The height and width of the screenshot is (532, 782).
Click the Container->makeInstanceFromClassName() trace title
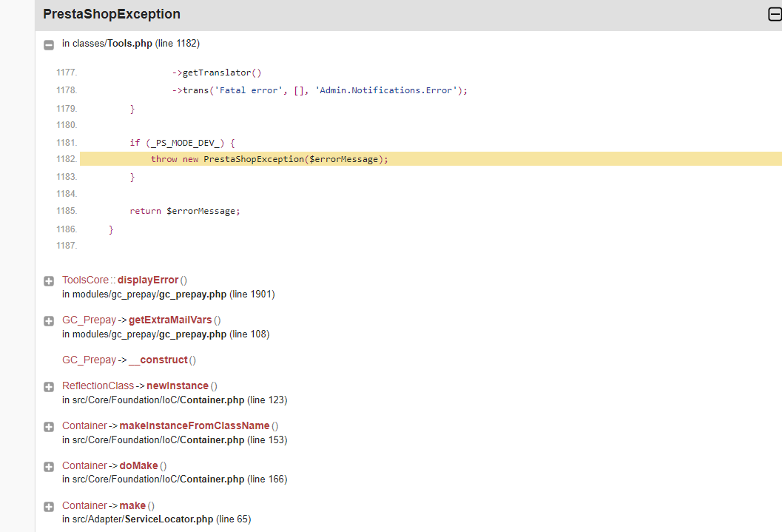click(170, 425)
